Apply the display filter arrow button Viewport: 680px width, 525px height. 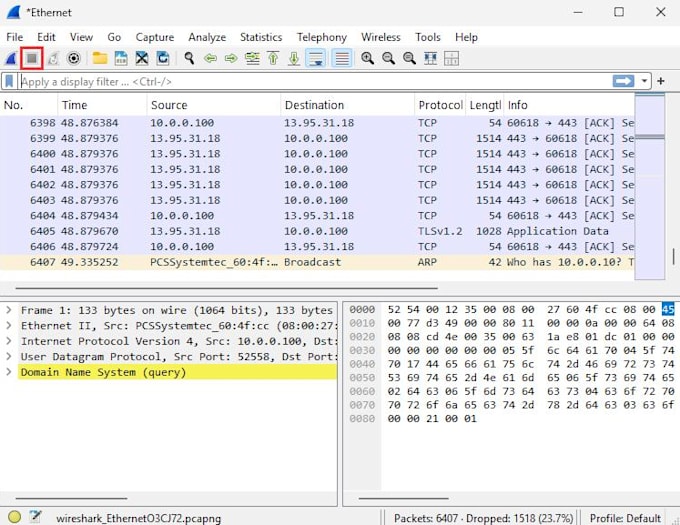[623, 81]
